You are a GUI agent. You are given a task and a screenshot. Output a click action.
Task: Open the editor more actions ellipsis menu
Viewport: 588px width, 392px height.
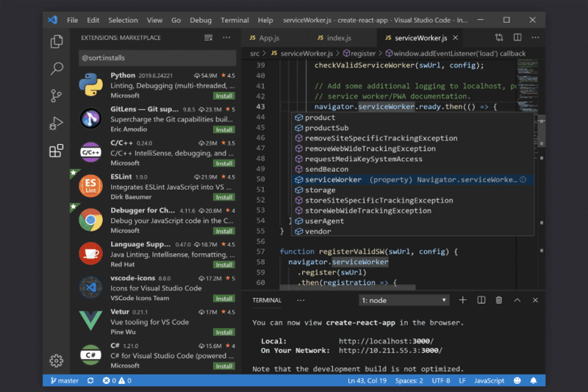click(x=535, y=38)
